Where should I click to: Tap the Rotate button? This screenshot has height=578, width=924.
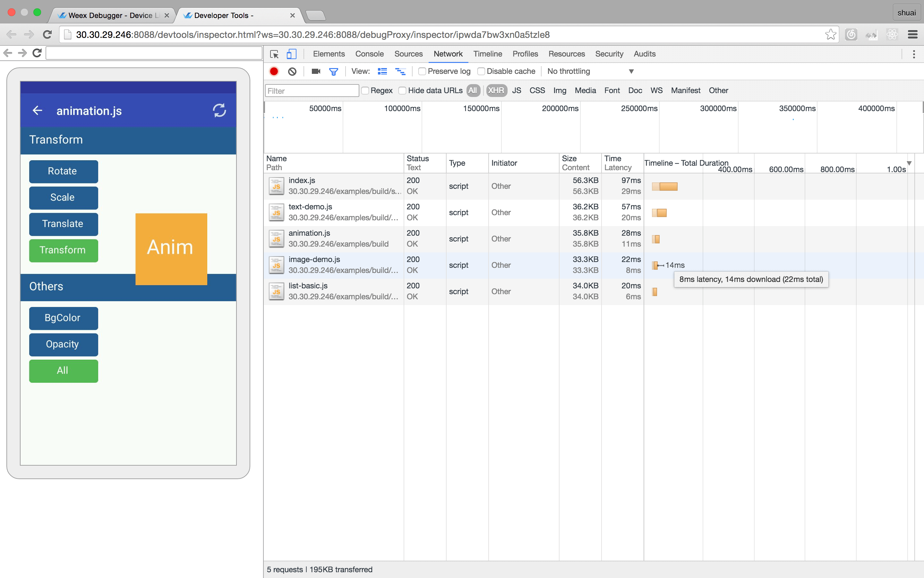[64, 171]
